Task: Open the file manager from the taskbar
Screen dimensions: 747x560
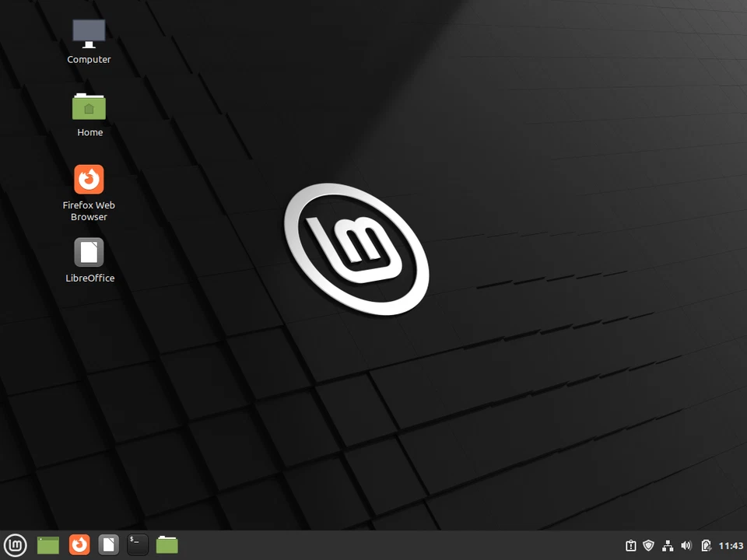Action: tap(167, 544)
